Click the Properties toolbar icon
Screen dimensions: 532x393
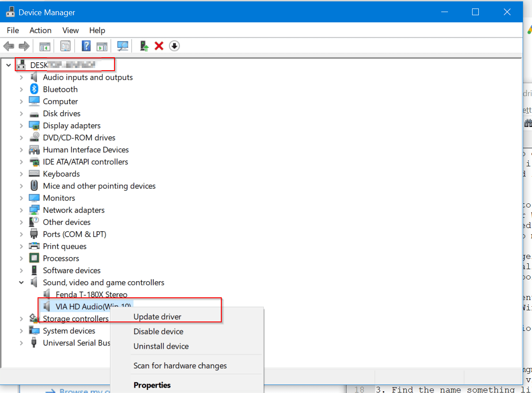[65, 46]
